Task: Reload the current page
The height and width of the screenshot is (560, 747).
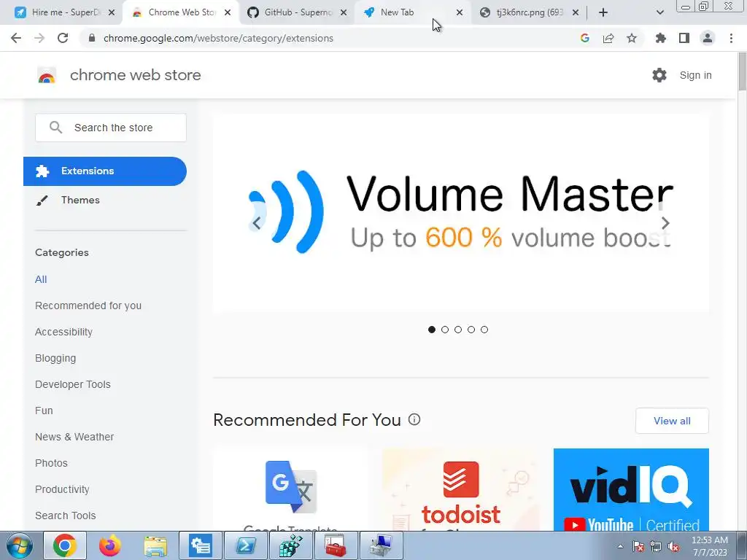Action: 63,38
